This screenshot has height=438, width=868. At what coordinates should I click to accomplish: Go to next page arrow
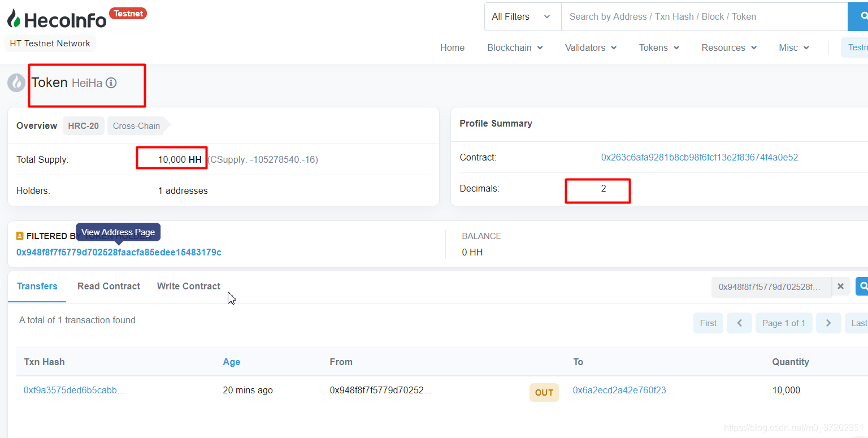[x=828, y=323]
